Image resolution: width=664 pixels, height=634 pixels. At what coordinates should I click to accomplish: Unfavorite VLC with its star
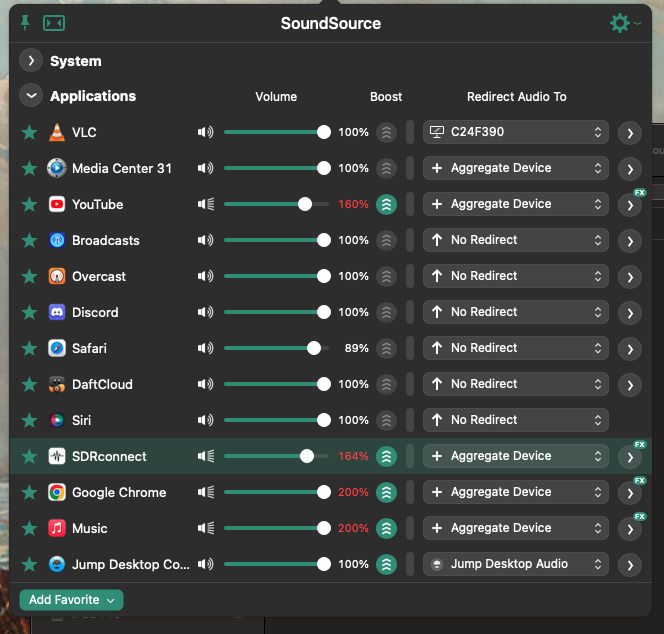pyautogui.click(x=29, y=132)
